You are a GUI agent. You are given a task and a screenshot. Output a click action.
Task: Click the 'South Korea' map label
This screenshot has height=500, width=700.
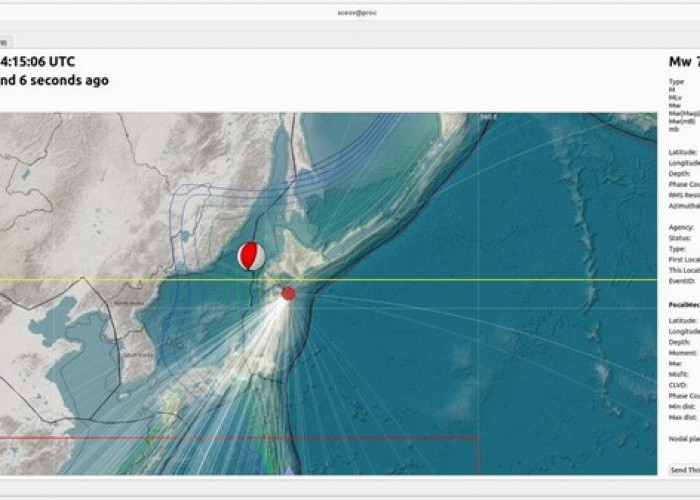pyautogui.click(x=138, y=355)
